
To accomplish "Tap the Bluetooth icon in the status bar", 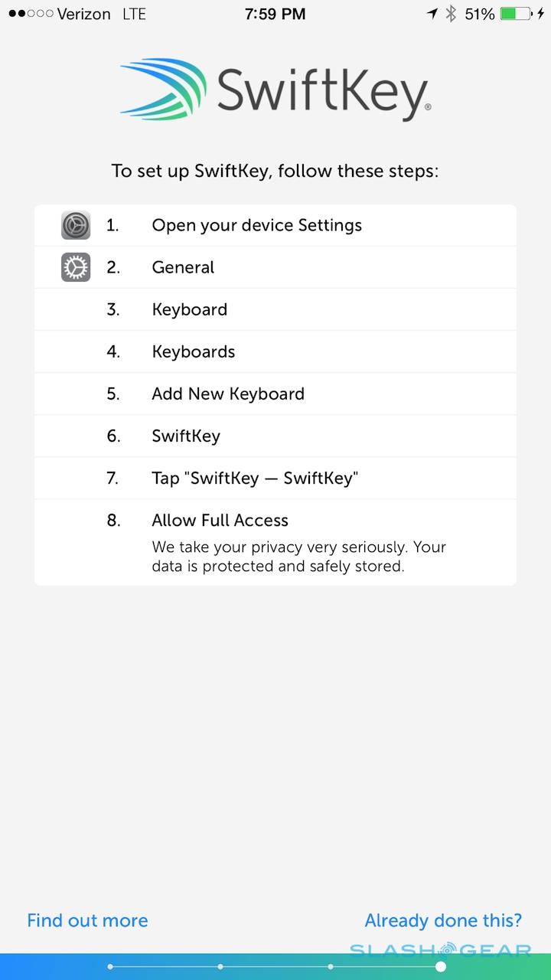I will click(x=451, y=14).
